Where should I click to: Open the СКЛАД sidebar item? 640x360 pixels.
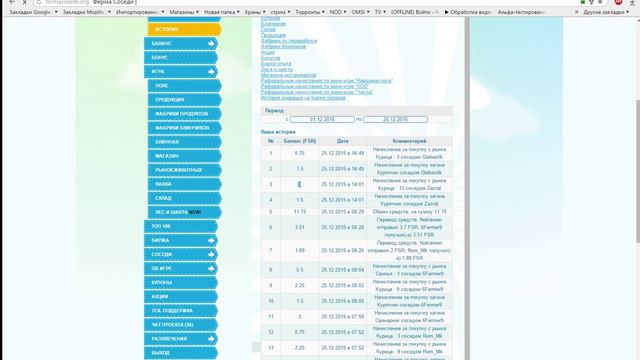click(184, 198)
